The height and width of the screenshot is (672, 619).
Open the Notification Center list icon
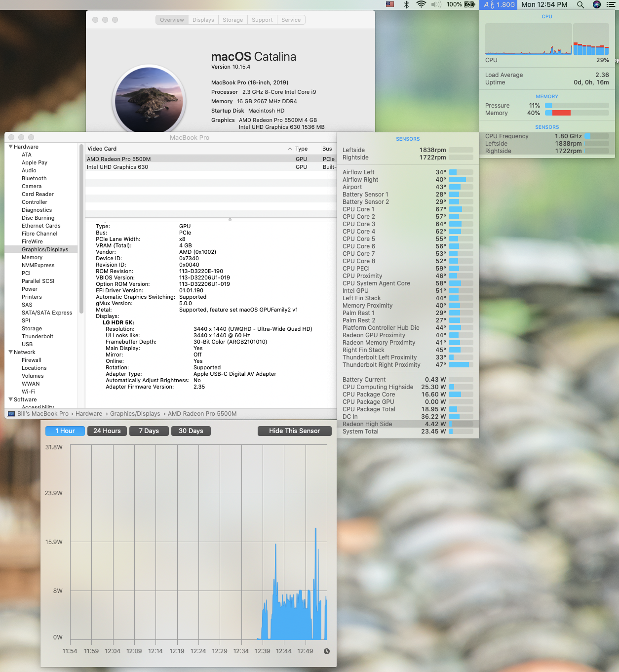tap(611, 4)
